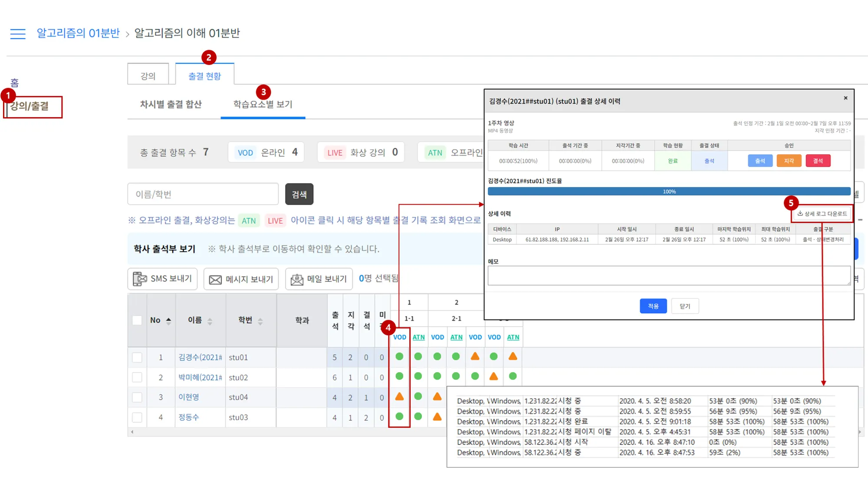The width and height of the screenshot is (868, 488).
Task: Sort by 학번 column sort arrows
Action: click(x=260, y=321)
